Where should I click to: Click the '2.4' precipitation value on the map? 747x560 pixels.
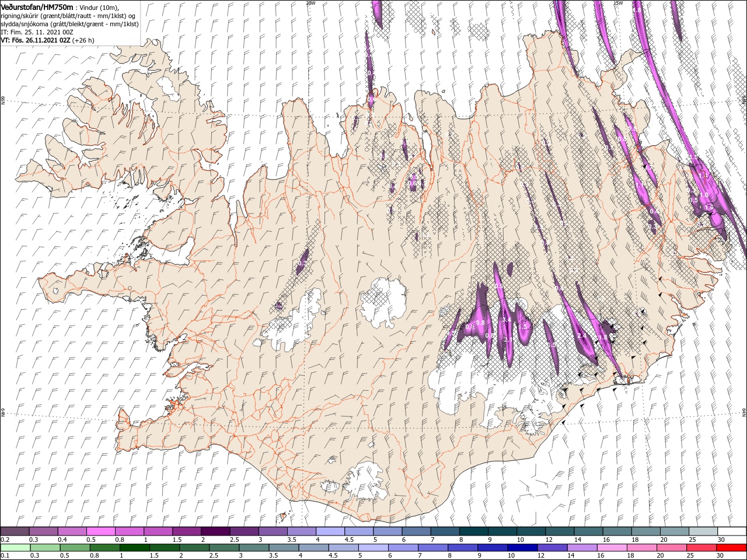(x=582, y=336)
